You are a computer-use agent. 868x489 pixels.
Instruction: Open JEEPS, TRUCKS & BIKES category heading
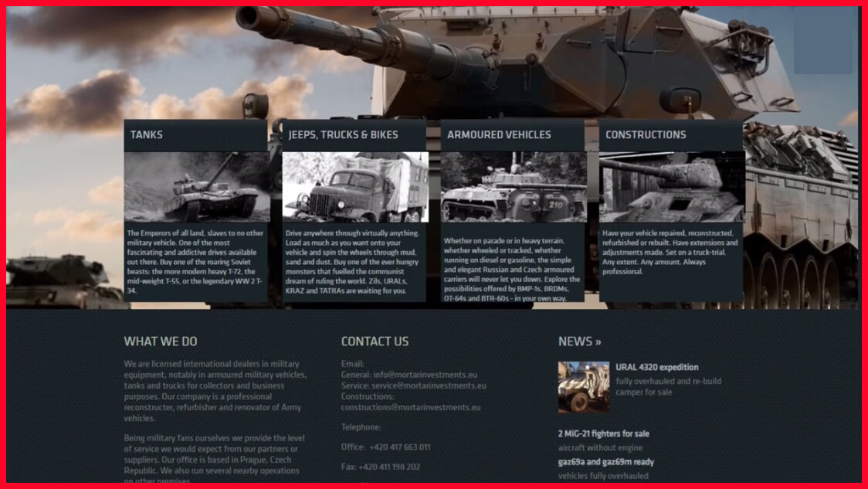[x=343, y=134]
